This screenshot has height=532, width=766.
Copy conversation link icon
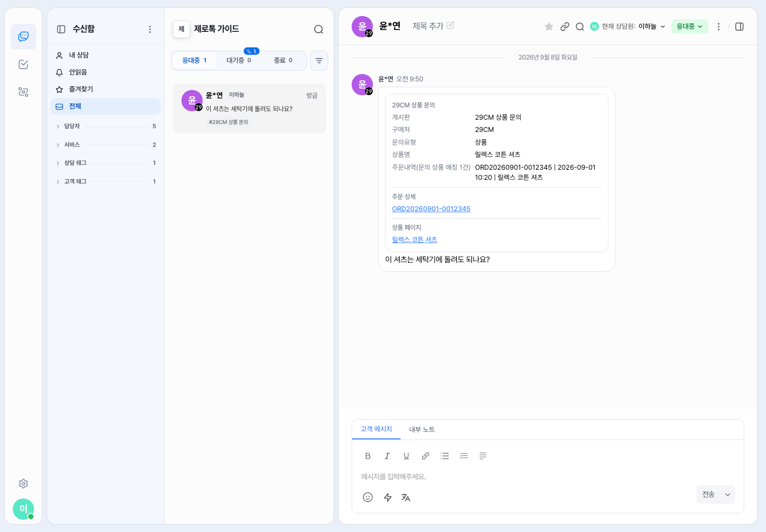pos(565,27)
